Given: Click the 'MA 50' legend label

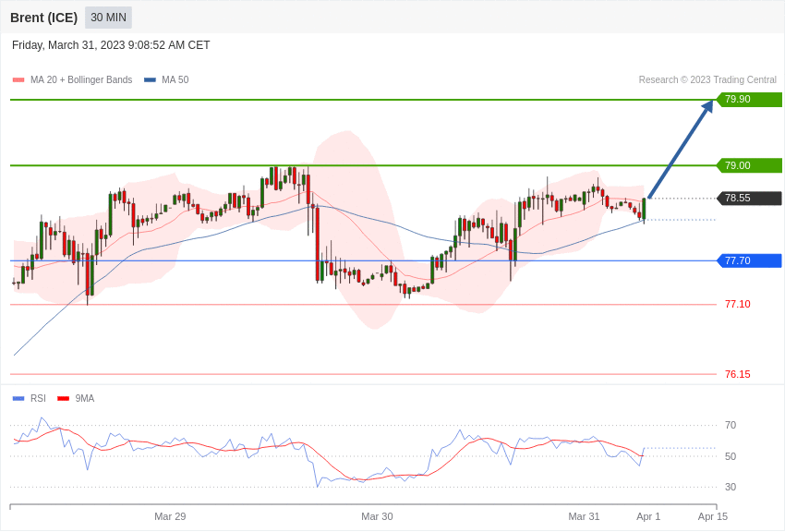Looking at the screenshot, I should coord(175,79).
